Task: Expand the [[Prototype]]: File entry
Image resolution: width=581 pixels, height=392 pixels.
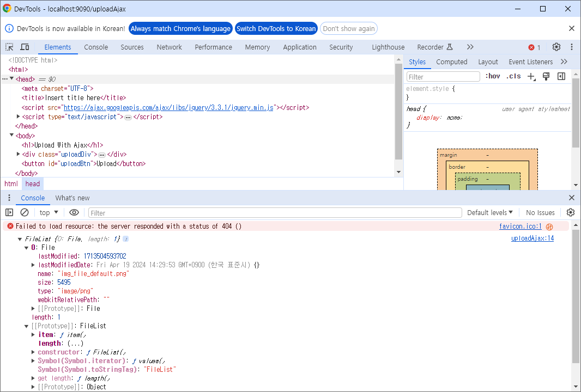Action: pos(33,308)
